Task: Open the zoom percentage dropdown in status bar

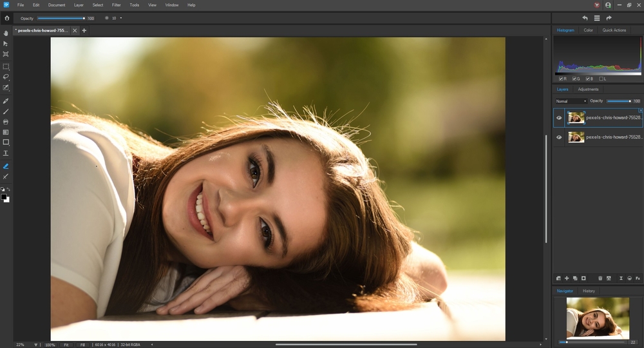Action: click(36, 345)
